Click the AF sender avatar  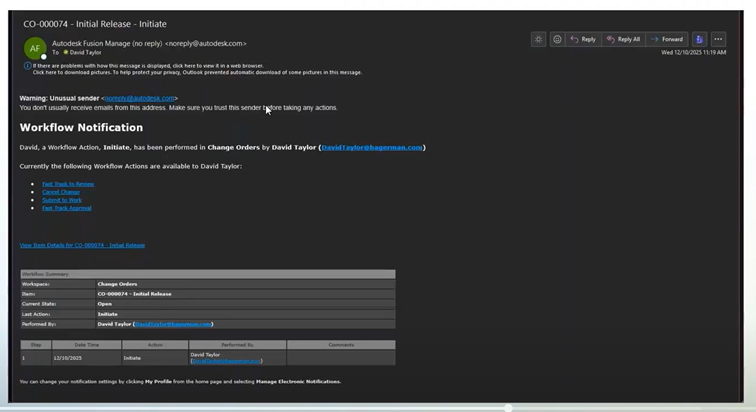point(35,48)
